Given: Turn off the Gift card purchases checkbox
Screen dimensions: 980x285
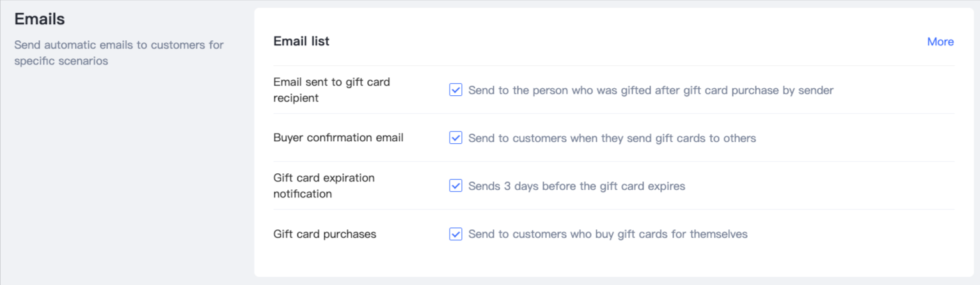Looking at the screenshot, I should tap(455, 234).
